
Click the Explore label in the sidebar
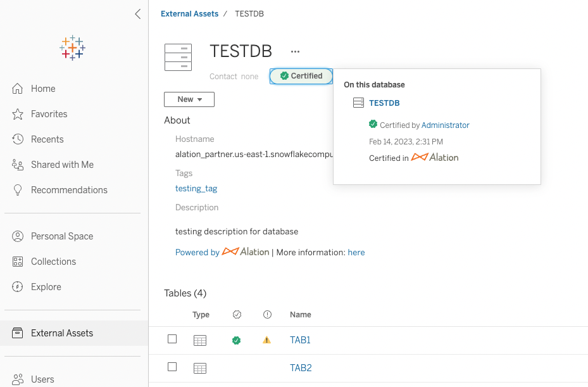pyautogui.click(x=46, y=287)
